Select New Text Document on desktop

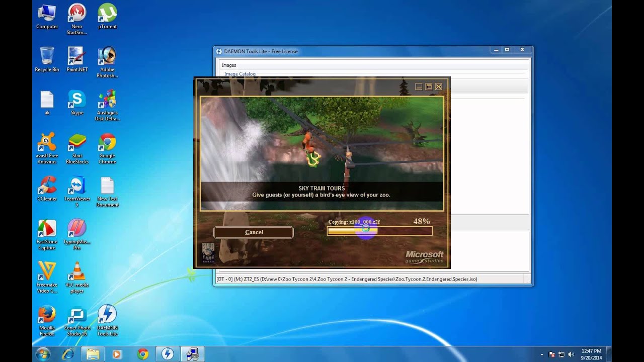(107, 192)
